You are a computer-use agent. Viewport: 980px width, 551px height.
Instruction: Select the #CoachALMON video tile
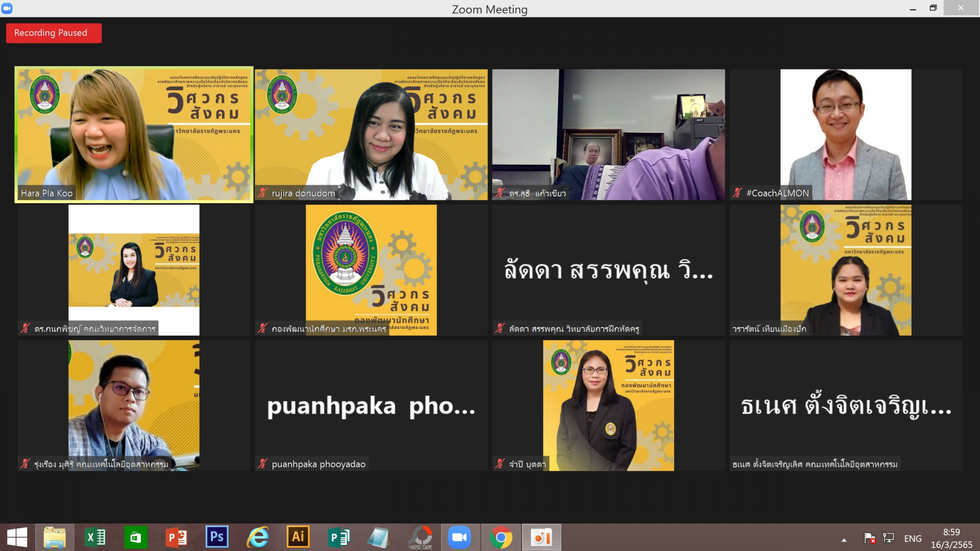tap(845, 135)
